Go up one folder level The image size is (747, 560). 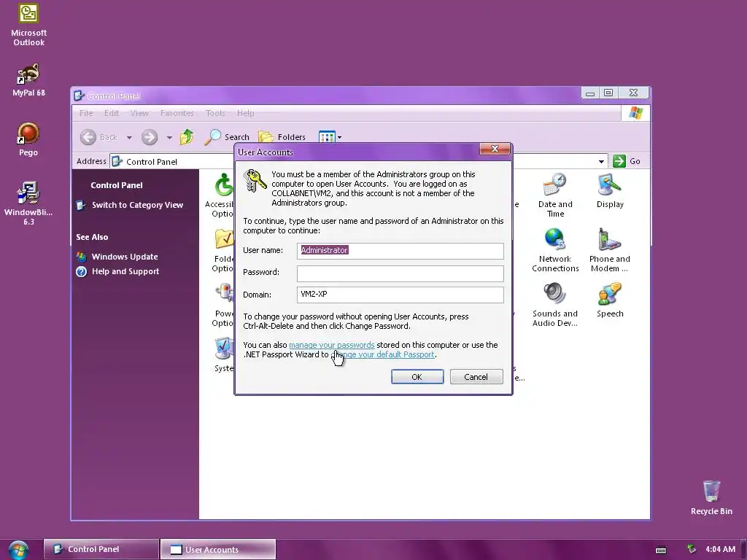coord(187,137)
